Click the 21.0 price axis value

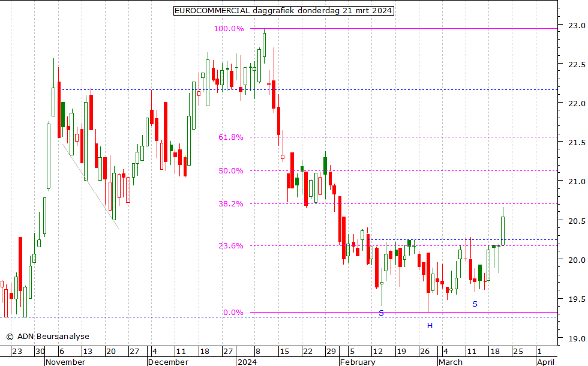pyautogui.click(x=577, y=181)
